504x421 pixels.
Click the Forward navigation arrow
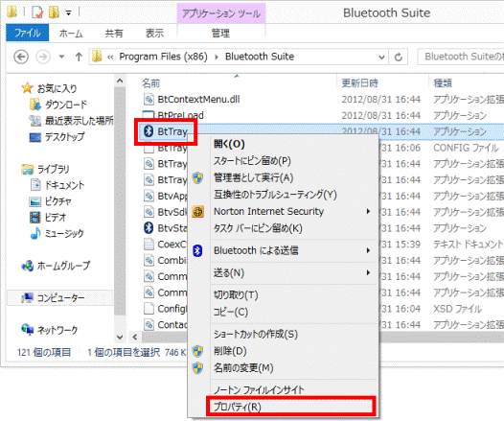click(43, 57)
